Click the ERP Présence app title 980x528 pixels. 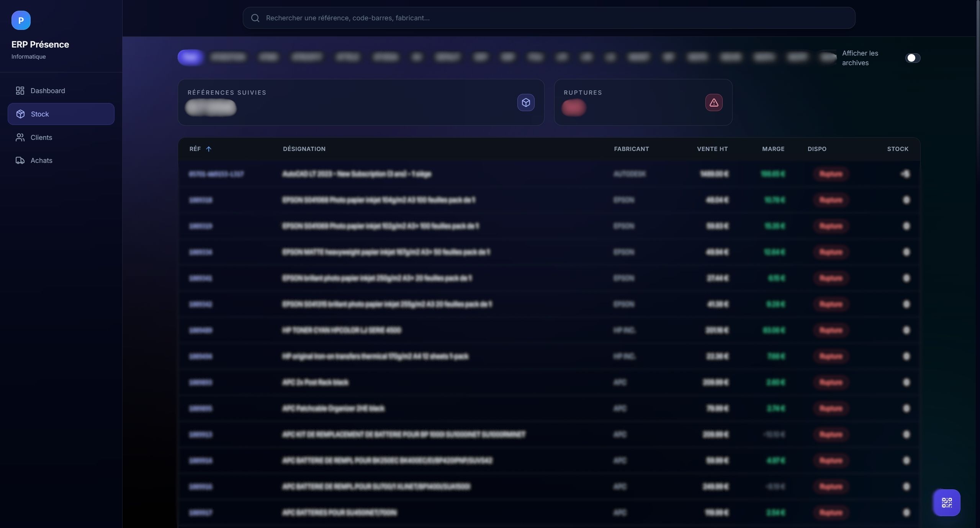coord(40,44)
